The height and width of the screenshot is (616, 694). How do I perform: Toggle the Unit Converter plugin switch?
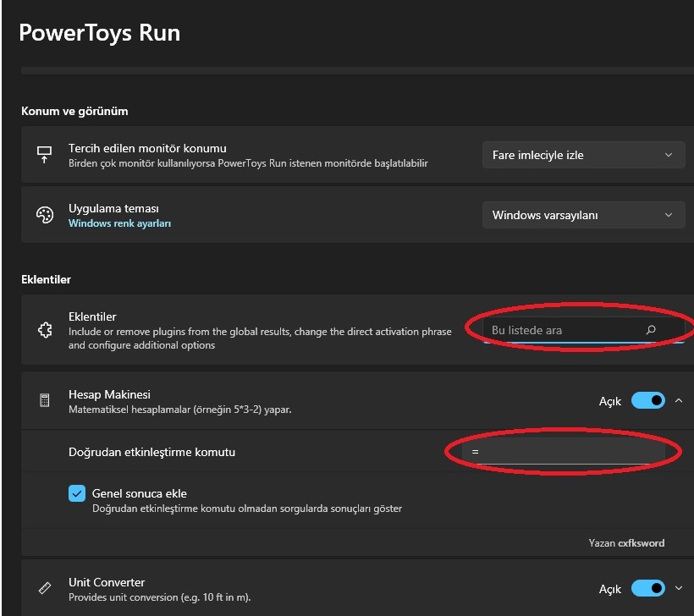click(648, 589)
